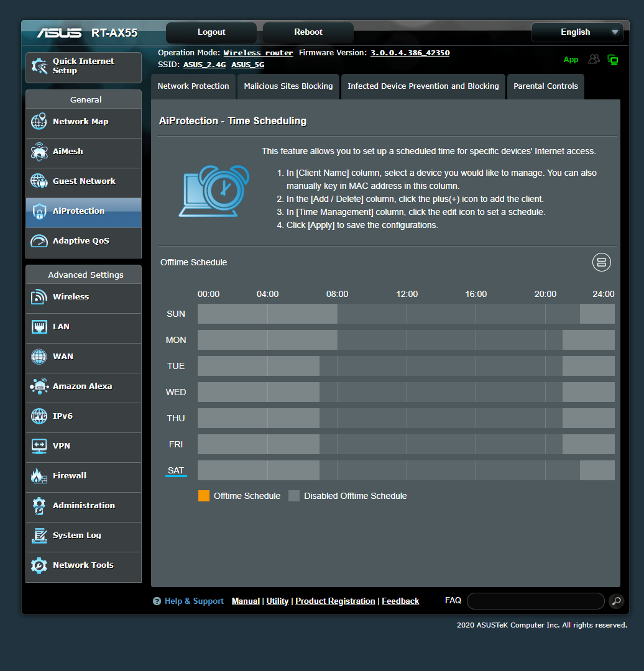644x671 pixels.
Task: Click the ASUS_5G SSID link
Action: [248, 65]
